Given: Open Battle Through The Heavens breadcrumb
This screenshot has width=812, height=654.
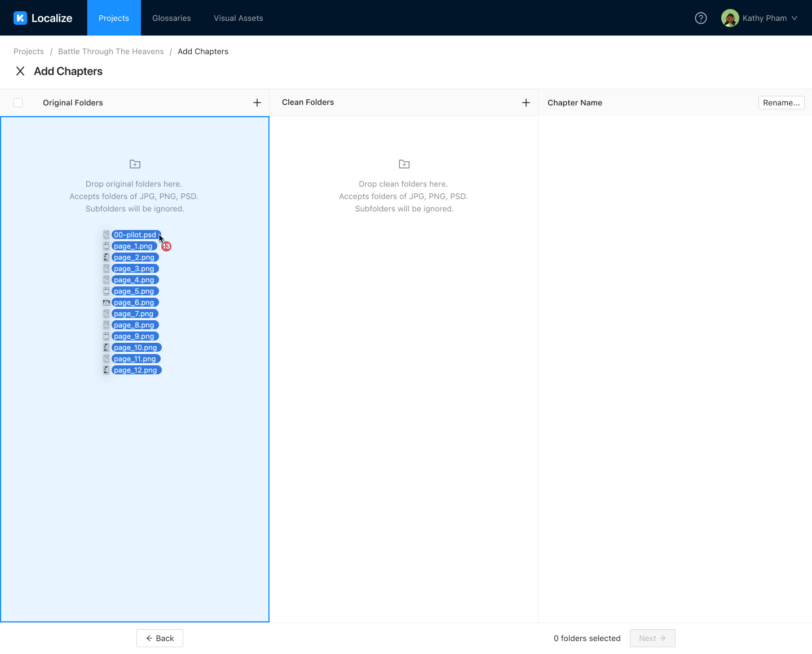Looking at the screenshot, I should point(111,51).
